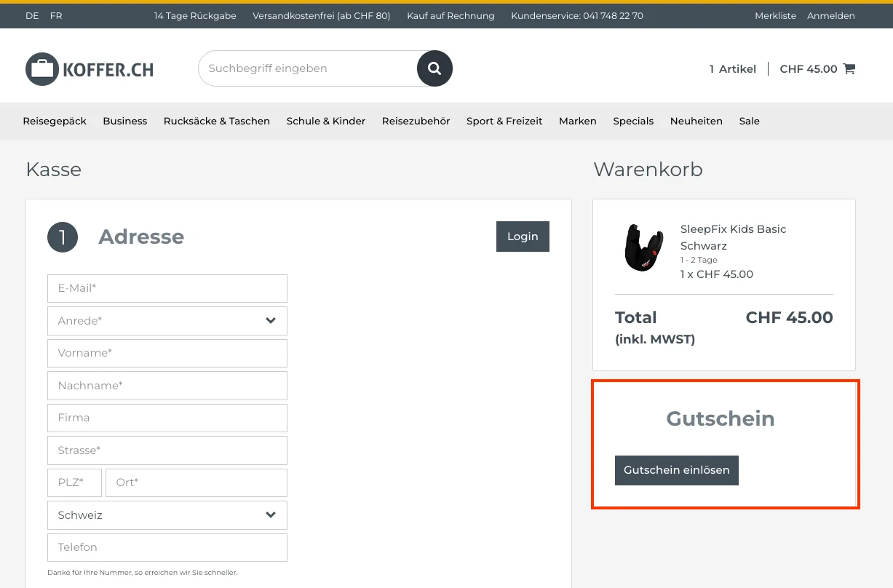Image resolution: width=893 pixels, height=588 pixels.
Task: Switch language to FR
Action: tap(56, 15)
